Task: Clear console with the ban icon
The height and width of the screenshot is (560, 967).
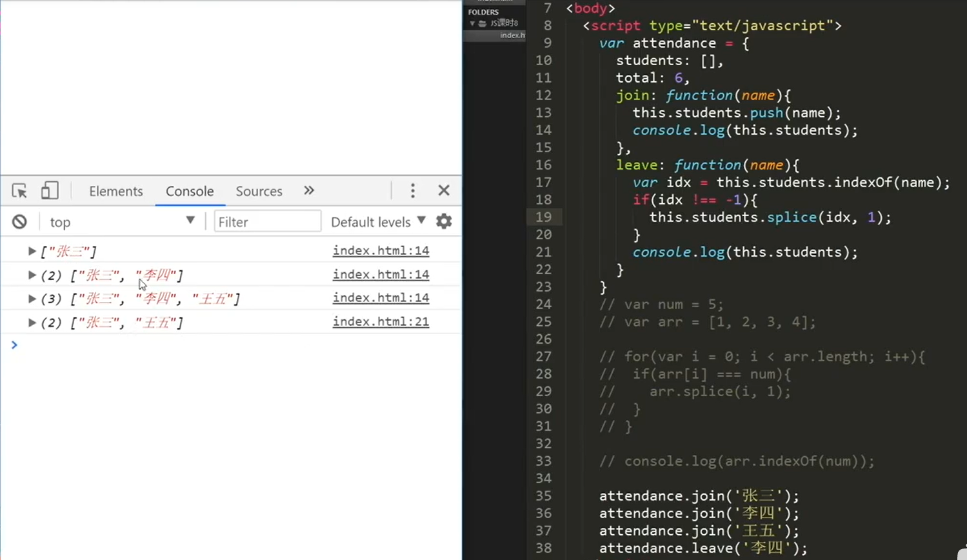Action: click(19, 222)
